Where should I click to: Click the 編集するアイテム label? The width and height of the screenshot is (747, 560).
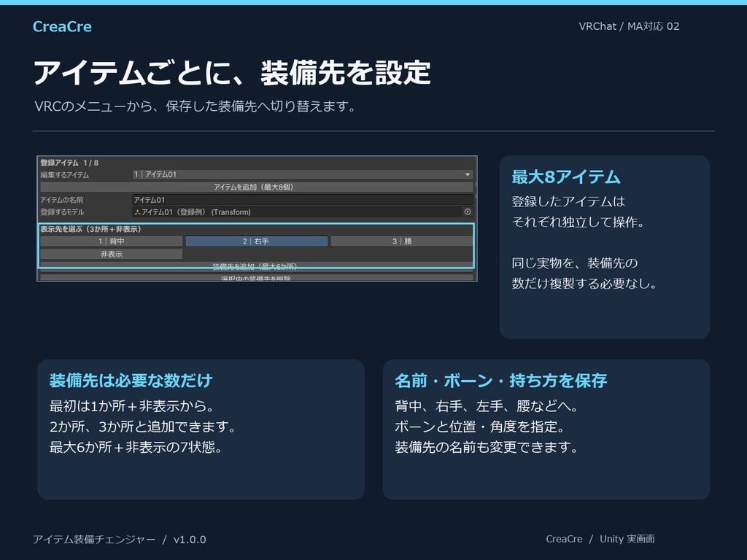(65, 175)
